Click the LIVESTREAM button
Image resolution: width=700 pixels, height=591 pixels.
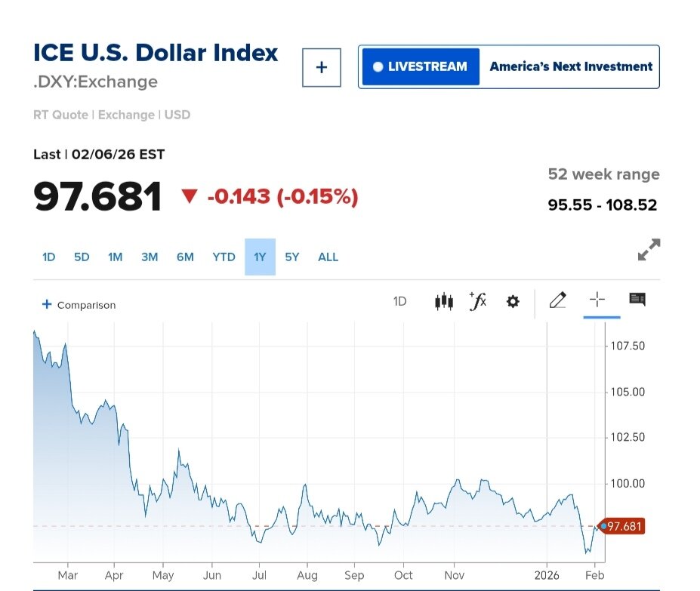coord(421,66)
